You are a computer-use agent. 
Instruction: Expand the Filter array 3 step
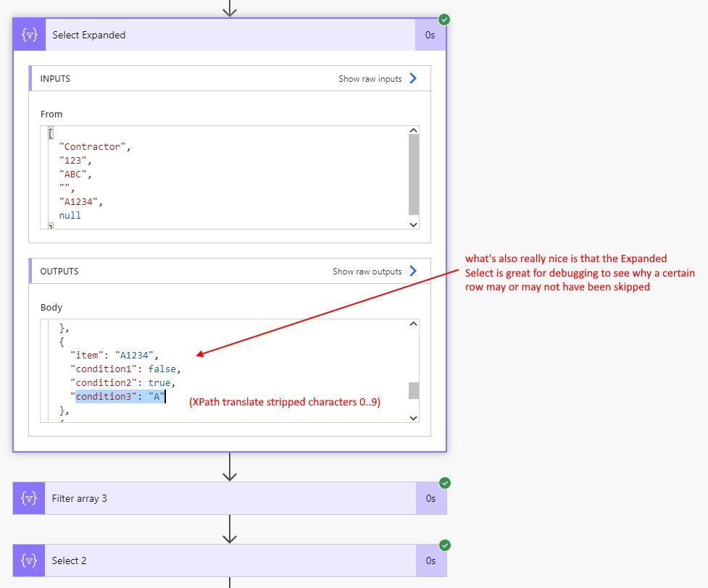[230, 498]
